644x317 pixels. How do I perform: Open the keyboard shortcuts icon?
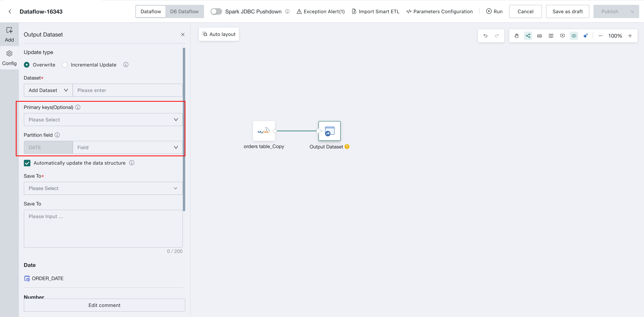539,36
